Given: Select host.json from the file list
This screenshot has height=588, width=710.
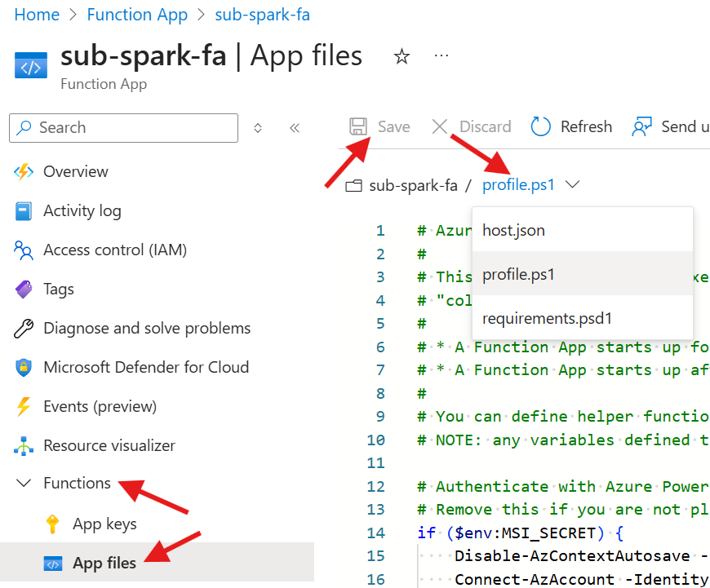Looking at the screenshot, I should click(513, 231).
